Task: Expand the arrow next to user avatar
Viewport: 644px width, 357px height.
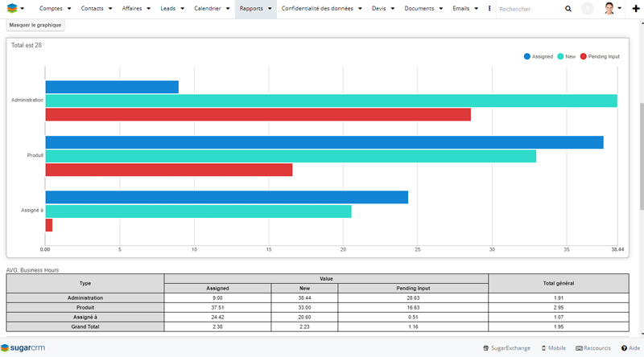Action: click(619, 8)
